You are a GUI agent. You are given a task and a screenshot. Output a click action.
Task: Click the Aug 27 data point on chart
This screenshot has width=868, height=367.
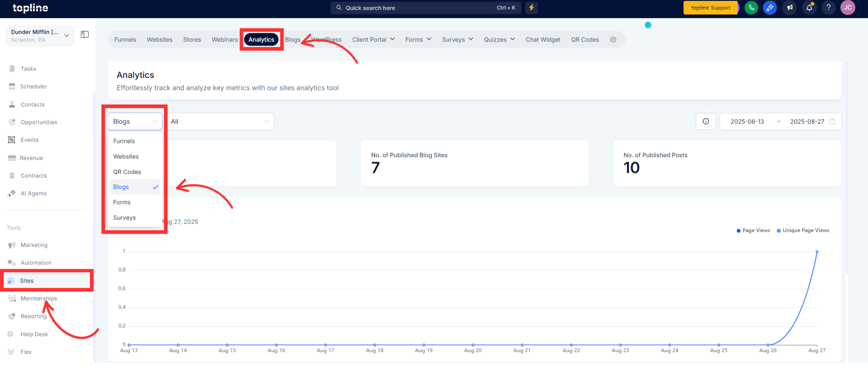click(817, 252)
